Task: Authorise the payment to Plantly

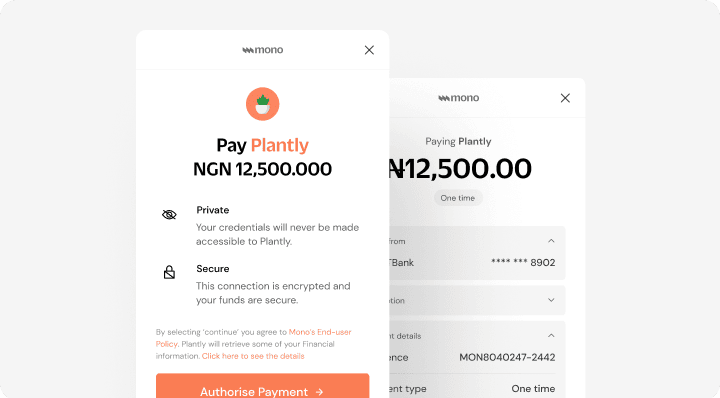Action: pyautogui.click(x=263, y=386)
